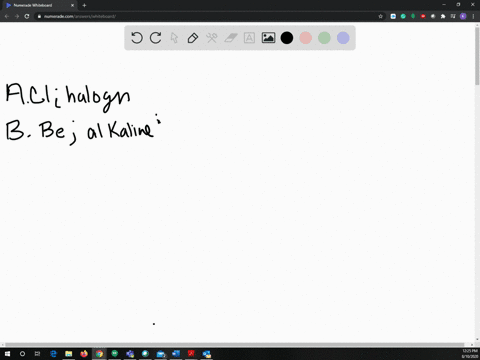Image resolution: width=480 pixels, height=360 pixels.
Task: Go forward in browser history
Action: point(17,16)
